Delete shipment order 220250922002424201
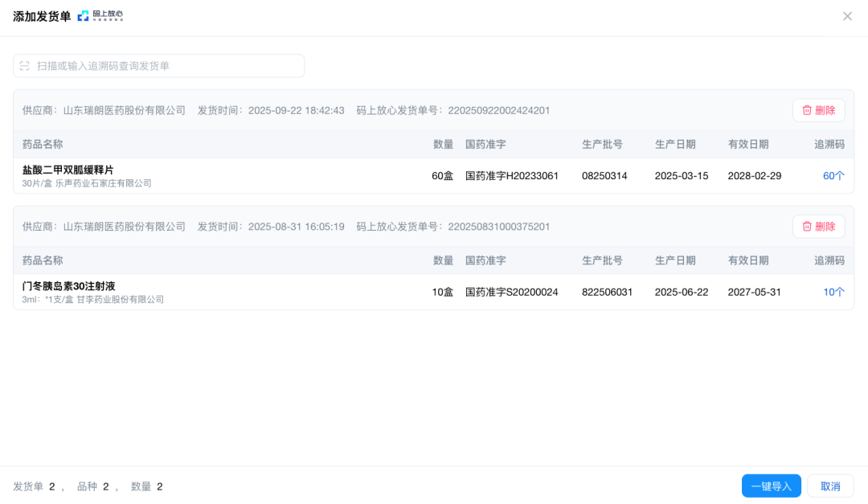Image resolution: width=868 pixels, height=504 pixels. click(x=819, y=110)
